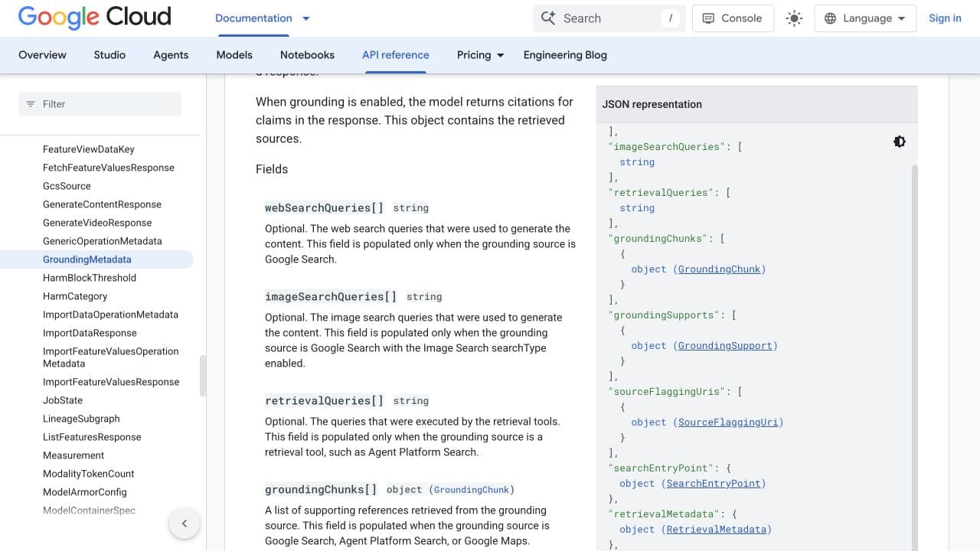Focus the Search box
This screenshot has width=980, height=551.
(x=609, y=18)
